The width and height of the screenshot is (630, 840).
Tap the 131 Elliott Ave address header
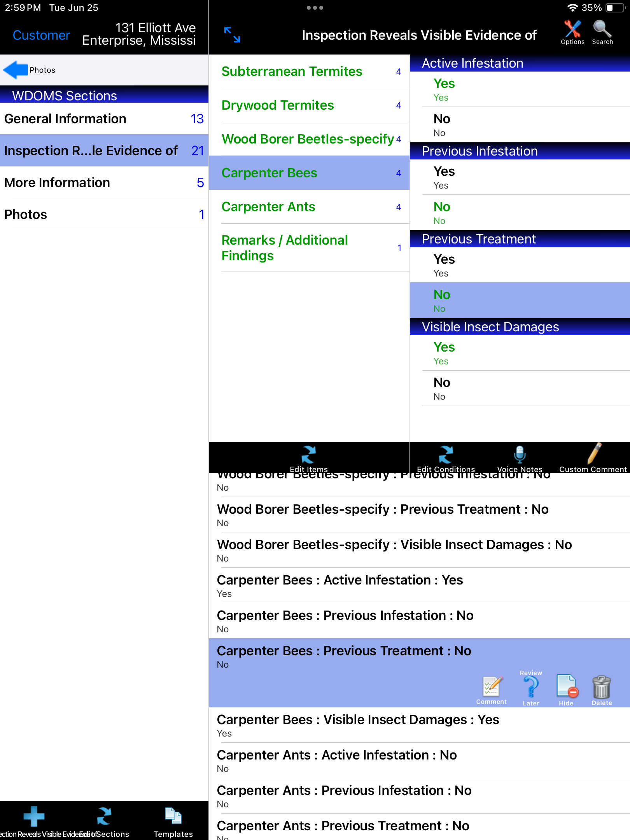[139, 34]
